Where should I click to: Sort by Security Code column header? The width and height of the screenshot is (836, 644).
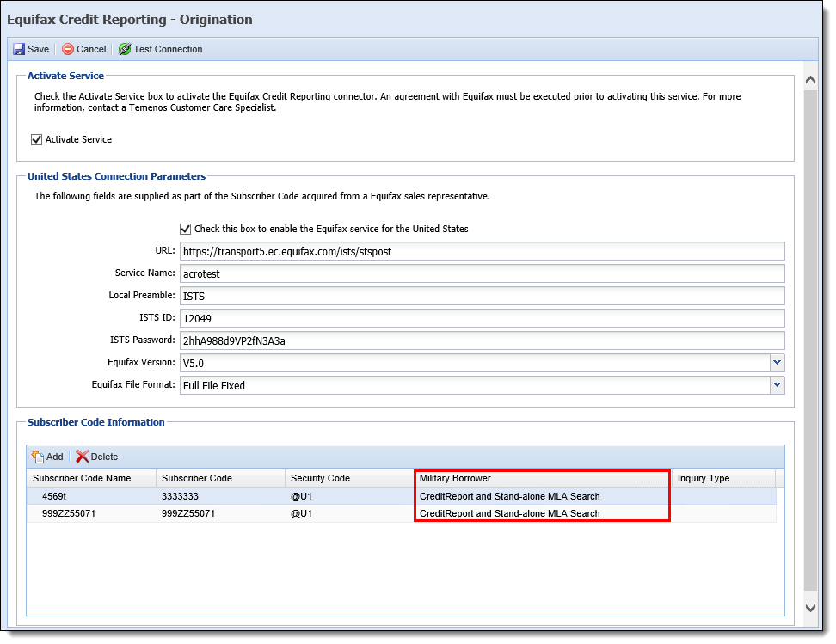coord(350,478)
